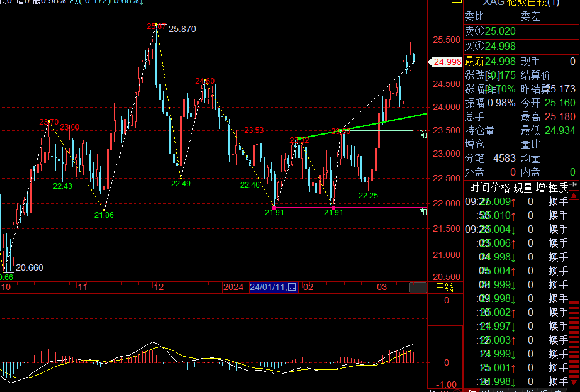The width and height of the screenshot is (580, 392).
Task: Click the upper 前 marker right of chart
Action: 423,133
